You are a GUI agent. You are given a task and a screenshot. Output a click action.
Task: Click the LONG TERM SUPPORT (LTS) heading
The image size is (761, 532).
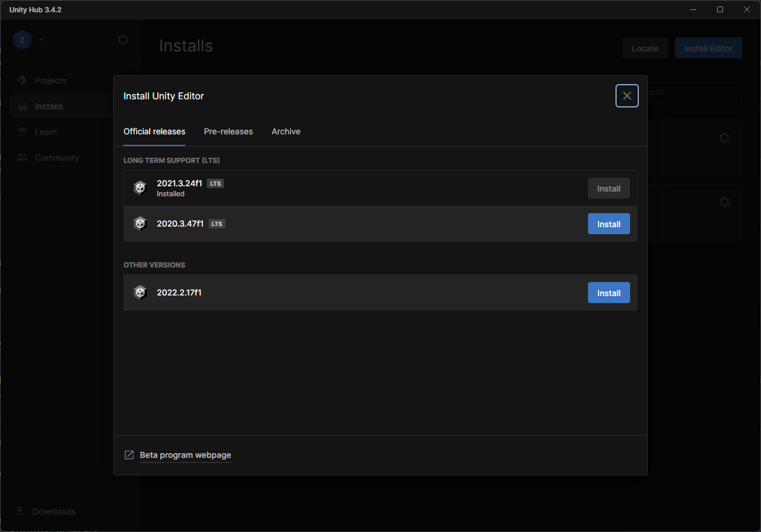tap(172, 160)
